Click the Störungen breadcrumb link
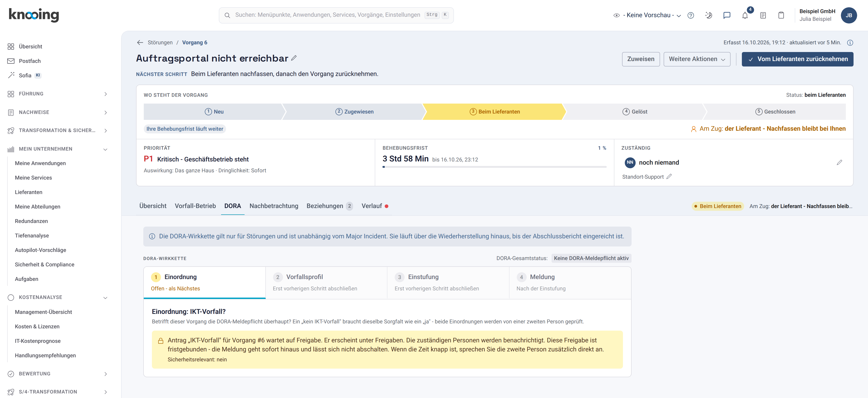868x398 pixels. point(160,43)
